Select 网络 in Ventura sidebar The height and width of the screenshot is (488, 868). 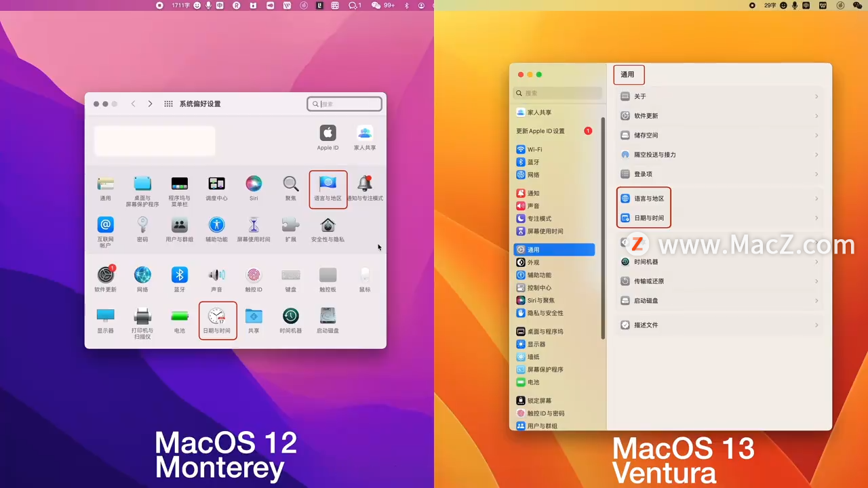(x=528, y=174)
